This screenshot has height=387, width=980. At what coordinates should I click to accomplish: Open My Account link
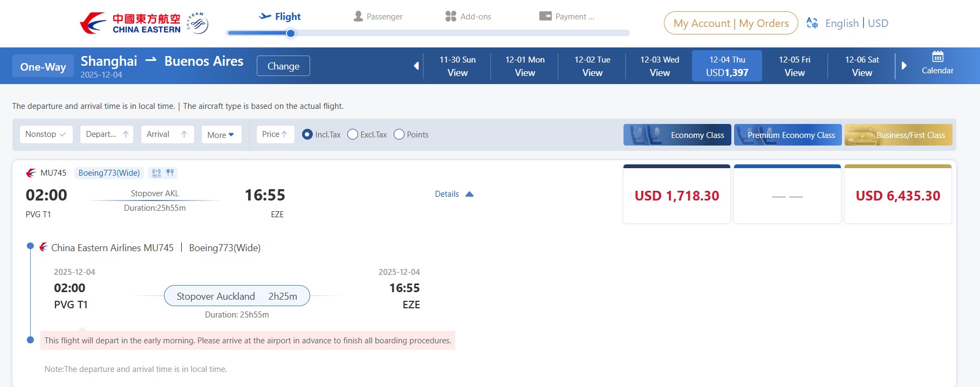(702, 23)
